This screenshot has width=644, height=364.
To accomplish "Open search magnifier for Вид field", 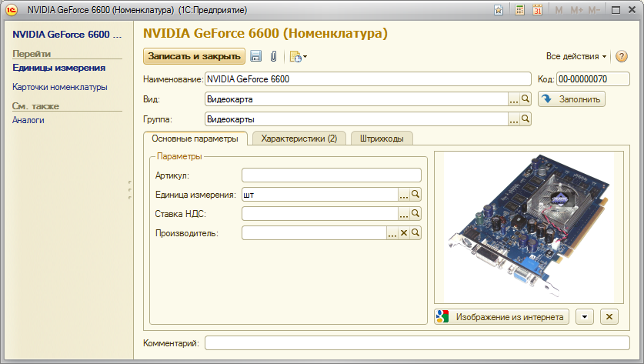I will coord(526,99).
